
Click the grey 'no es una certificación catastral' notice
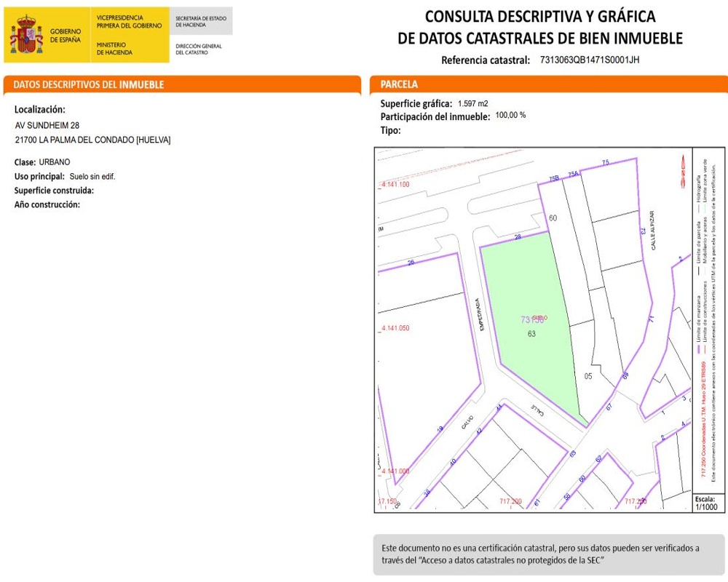point(548,554)
